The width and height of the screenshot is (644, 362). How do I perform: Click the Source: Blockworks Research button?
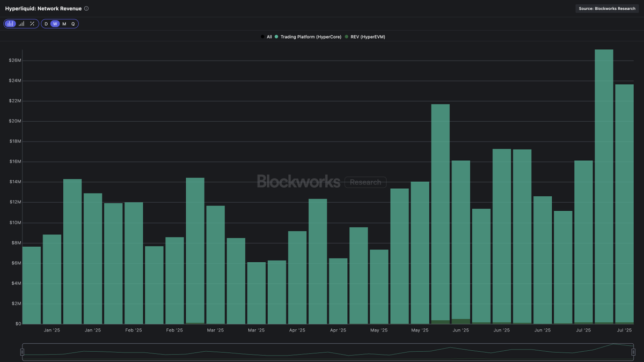[607, 9]
